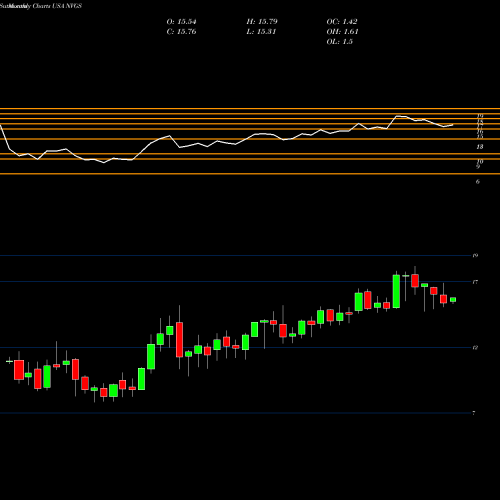The width and height of the screenshot is (500, 500).
Task: Click the 12 label on candlestick axis
Action: click(x=475, y=348)
